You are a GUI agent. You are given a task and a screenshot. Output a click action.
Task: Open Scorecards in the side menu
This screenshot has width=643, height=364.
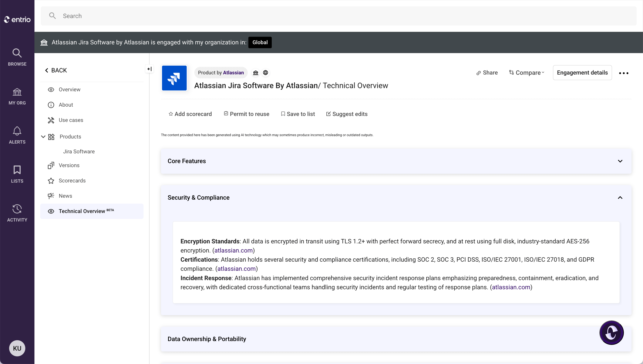[x=92, y=181]
